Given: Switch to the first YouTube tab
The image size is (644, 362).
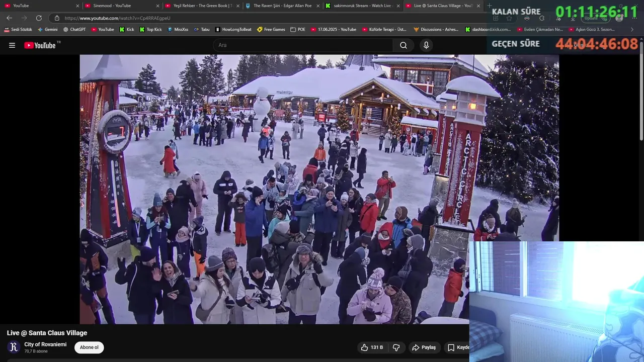Looking at the screenshot, I should point(41,6).
